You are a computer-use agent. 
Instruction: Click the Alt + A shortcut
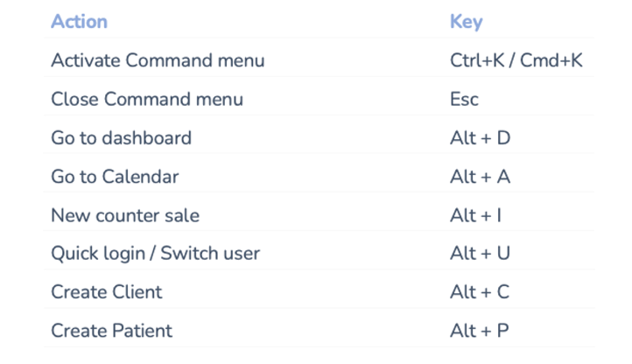tap(480, 177)
